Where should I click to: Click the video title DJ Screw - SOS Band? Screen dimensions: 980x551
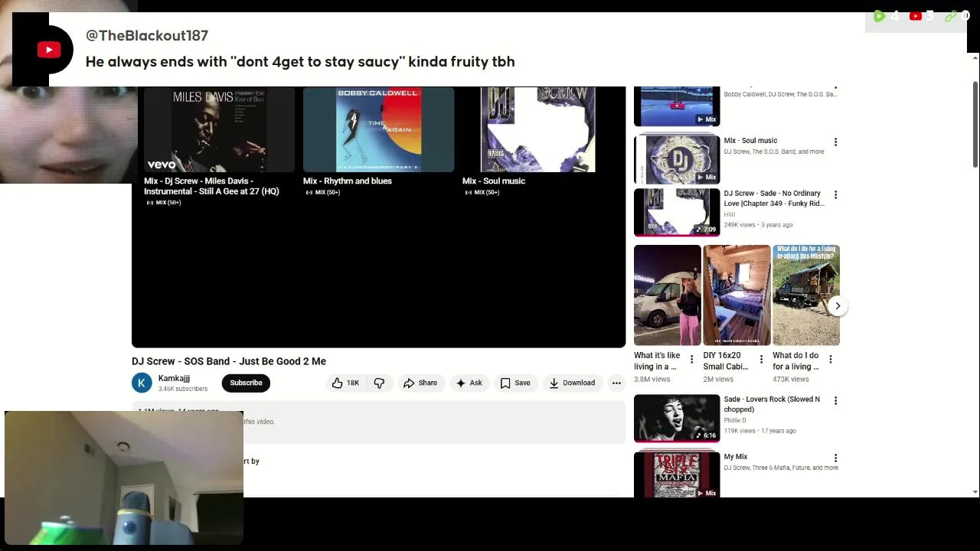(229, 361)
